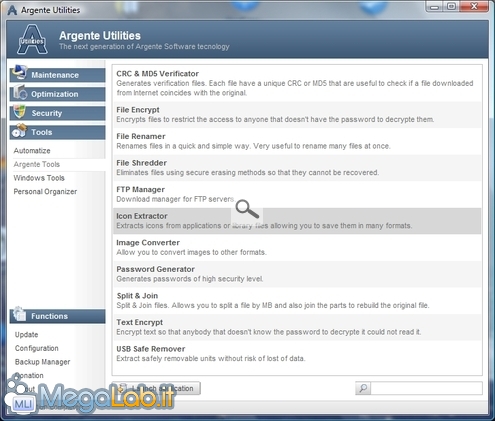Open Backup Manager
Viewport: 495px width, 421px height.
pos(42,362)
